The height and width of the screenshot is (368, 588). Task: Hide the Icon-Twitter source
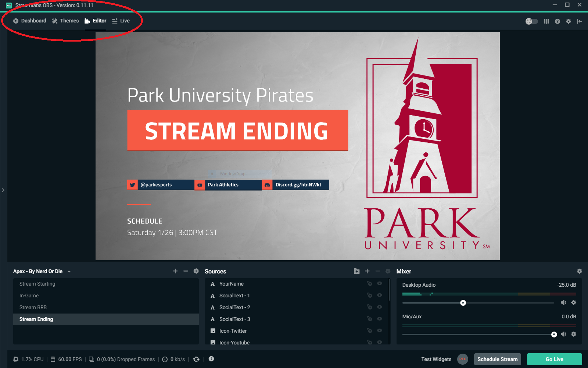tap(380, 331)
